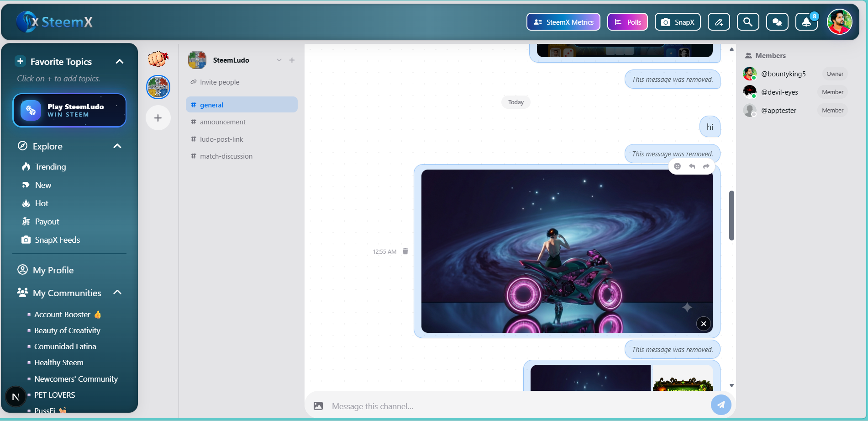Send the message with paper plane button
The height and width of the screenshot is (421, 868).
pos(721,405)
